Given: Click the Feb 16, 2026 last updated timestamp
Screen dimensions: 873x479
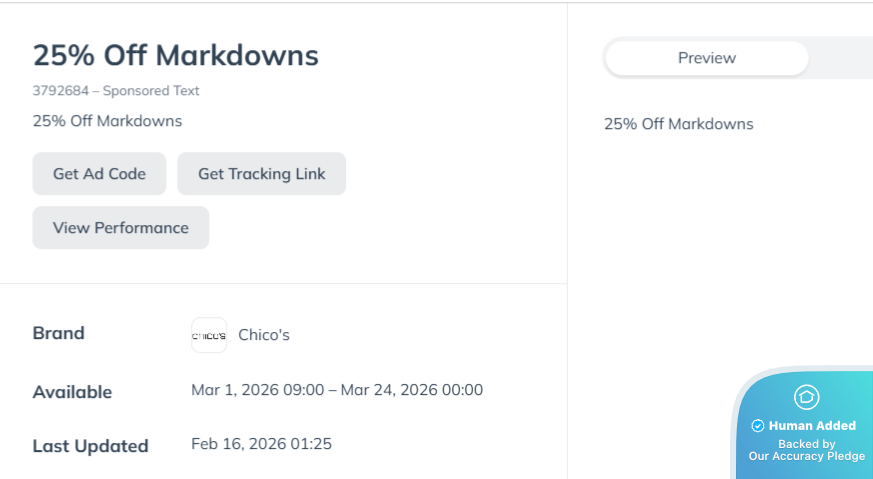Looking at the screenshot, I should [x=262, y=443].
